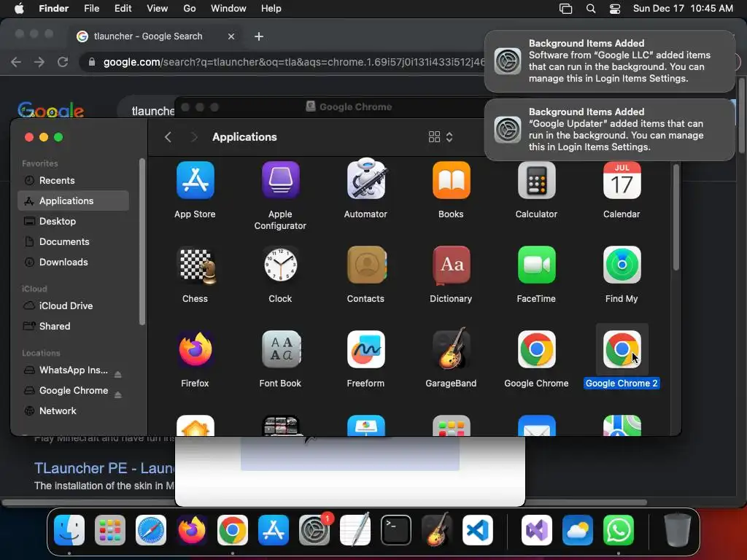The width and height of the screenshot is (747, 560).
Task: Click the Google Updater background items notification
Action: coord(609,130)
